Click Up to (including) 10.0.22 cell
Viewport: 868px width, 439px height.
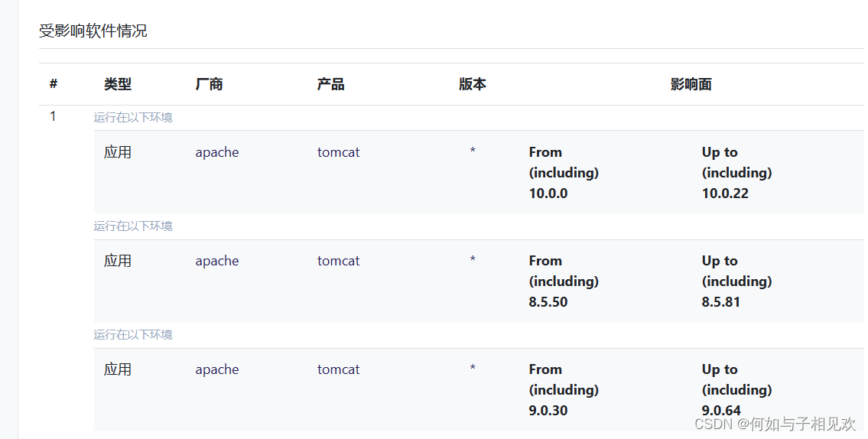[x=736, y=173]
